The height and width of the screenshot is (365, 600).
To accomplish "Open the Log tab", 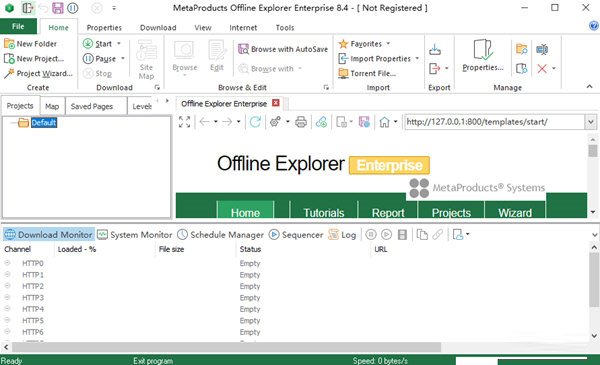I will [x=342, y=235].
